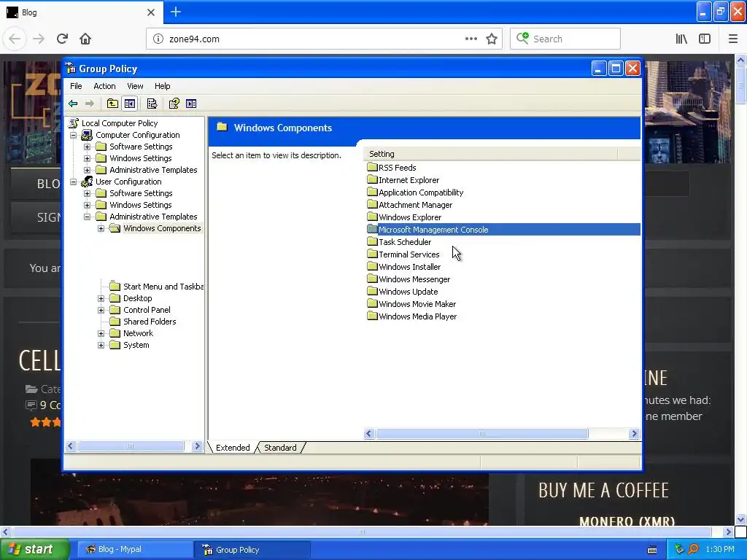The image size is (747, 560).
Task: Switch to the Extended tab
Action: [233, 448]
